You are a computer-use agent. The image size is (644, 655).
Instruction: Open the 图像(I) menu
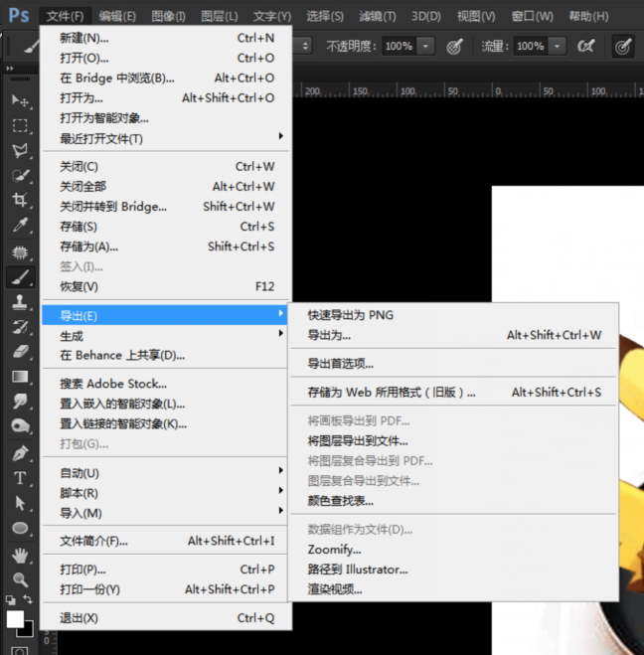click(x=168, y=16)
